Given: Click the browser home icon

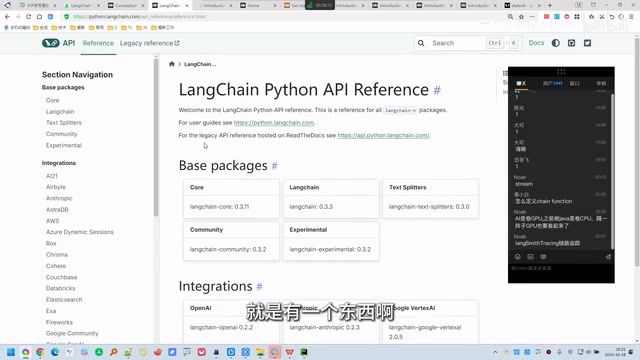Looking at the screenshot, I should click(39, 17).
